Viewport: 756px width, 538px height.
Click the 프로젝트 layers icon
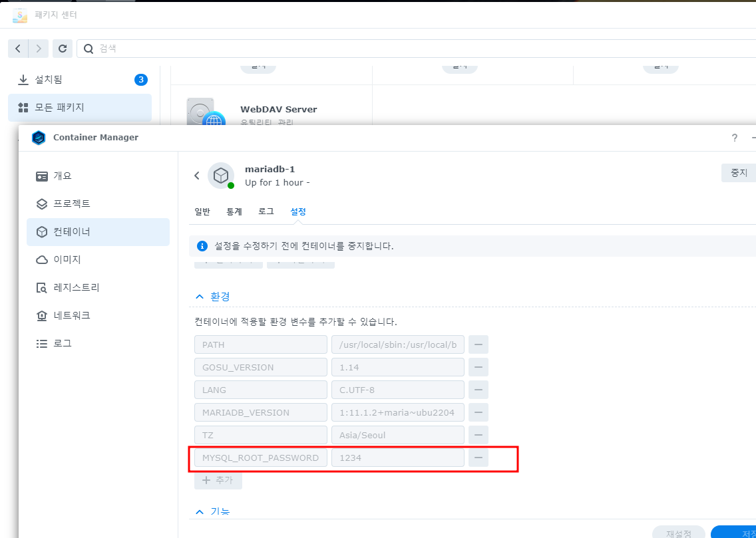pos(42,204)
